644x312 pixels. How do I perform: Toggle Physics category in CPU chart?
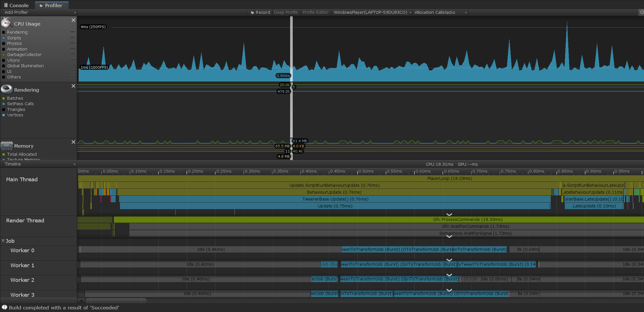tap(3, 43)
